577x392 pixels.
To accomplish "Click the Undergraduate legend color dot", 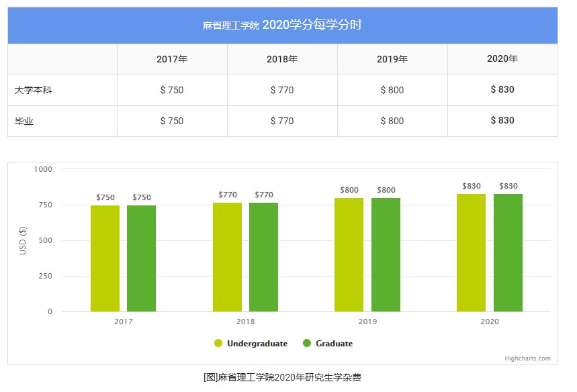I will [x=218, y=344].
